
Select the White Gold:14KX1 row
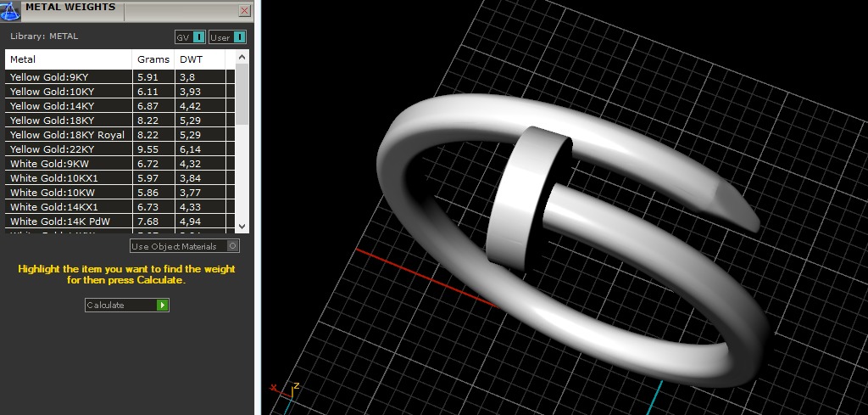coord(120,207)
